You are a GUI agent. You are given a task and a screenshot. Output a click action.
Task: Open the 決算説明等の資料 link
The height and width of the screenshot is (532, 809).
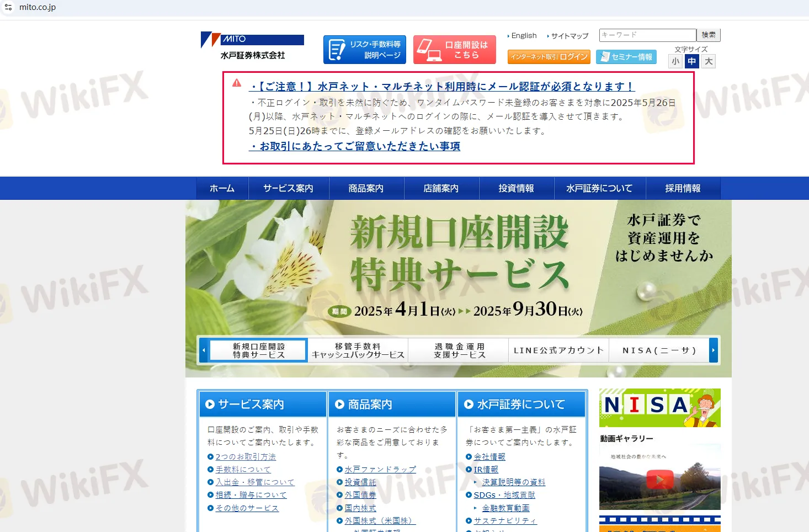(x=514, y=482)
